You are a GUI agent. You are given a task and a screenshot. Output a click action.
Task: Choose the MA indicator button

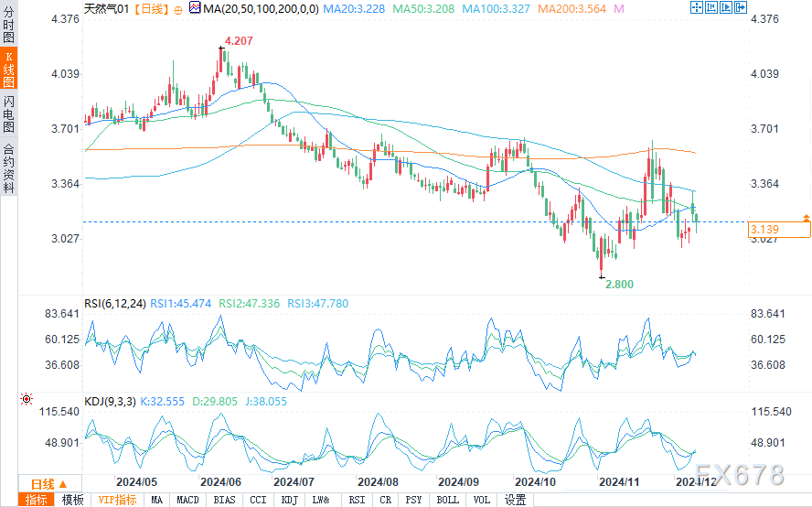(157, 500)
